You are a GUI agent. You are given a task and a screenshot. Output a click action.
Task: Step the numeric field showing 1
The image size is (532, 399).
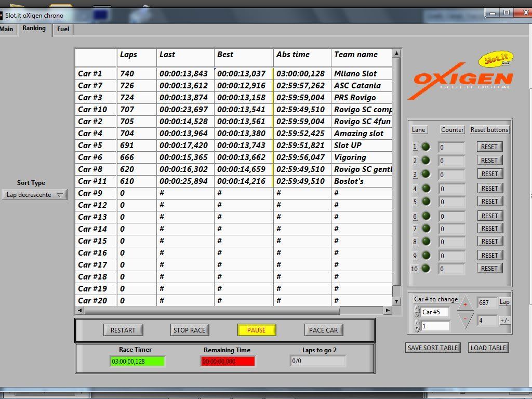[x=417, y=326]
